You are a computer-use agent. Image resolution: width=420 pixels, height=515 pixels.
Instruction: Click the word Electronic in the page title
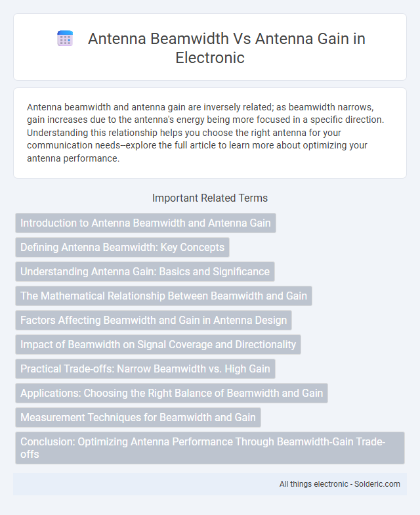click(210, 58)
